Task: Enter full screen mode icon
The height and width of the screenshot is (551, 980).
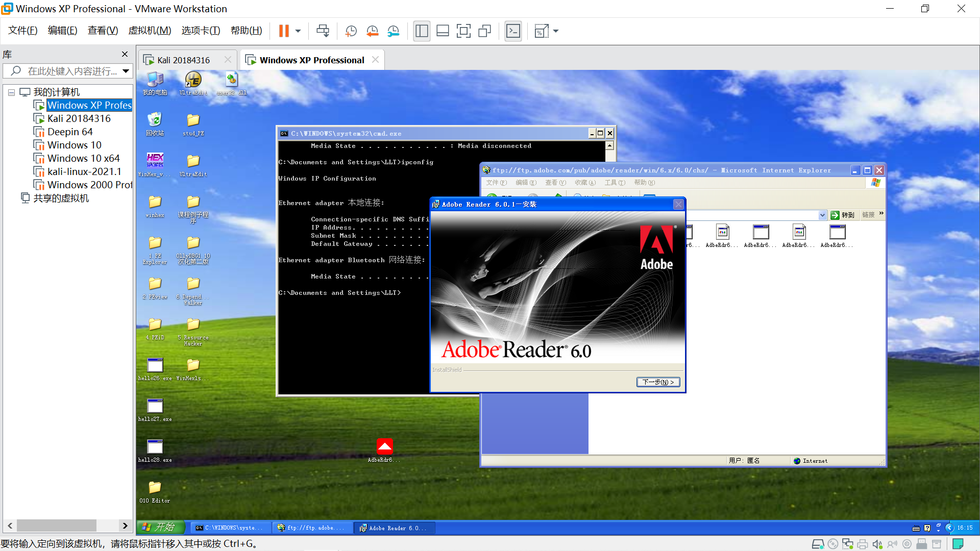Action: [463, 31]
